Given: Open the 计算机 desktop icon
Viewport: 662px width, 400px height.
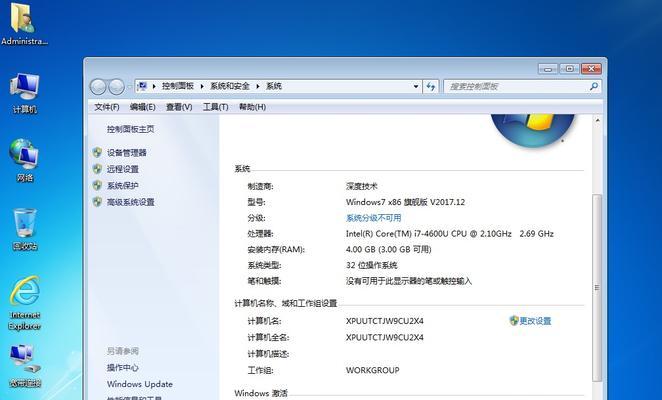Looking at the screenshot, I should [x=24, y=93].
